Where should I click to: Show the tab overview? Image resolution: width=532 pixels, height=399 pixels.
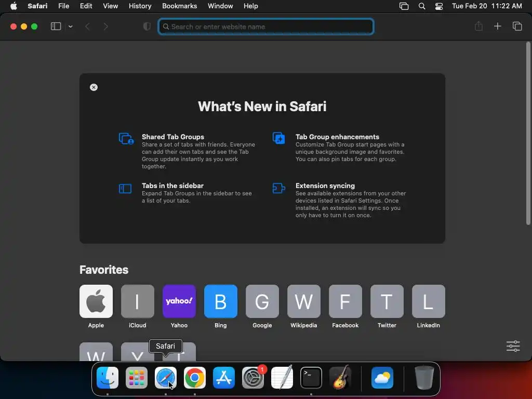[x=517, y=26]
